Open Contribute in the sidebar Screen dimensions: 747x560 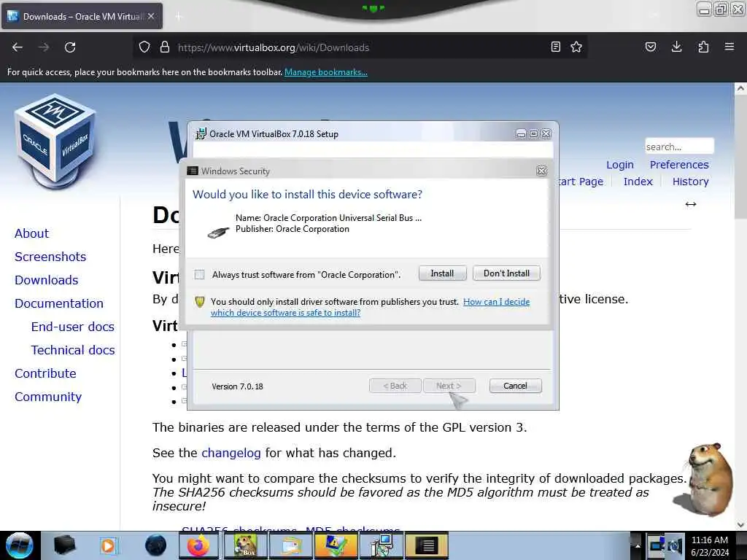(x=45, y=373)
